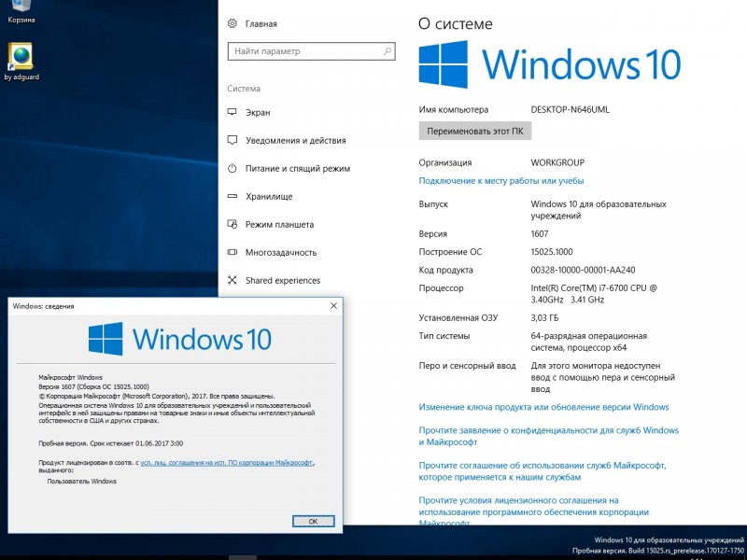The image size is (747, 560).
Task: Open the license agreement link in winver dialog
Action: (227, 462)
